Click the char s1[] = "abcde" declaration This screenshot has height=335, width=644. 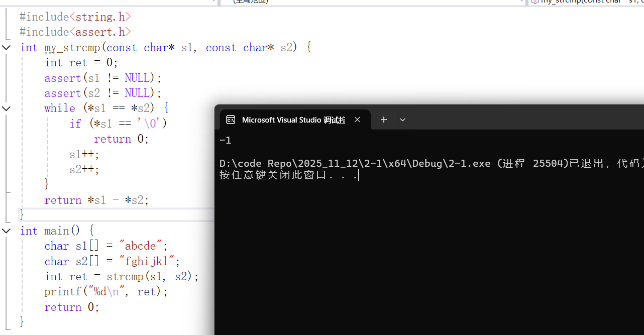(106, 246)
